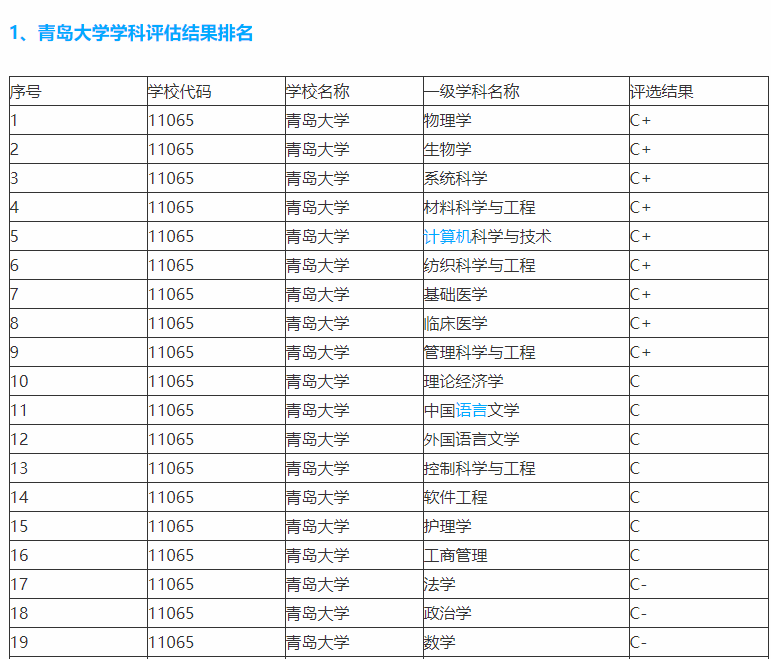Click school code 11065 in 生物学 row
Screen dimensions: 771x659
tap(216, 150)
